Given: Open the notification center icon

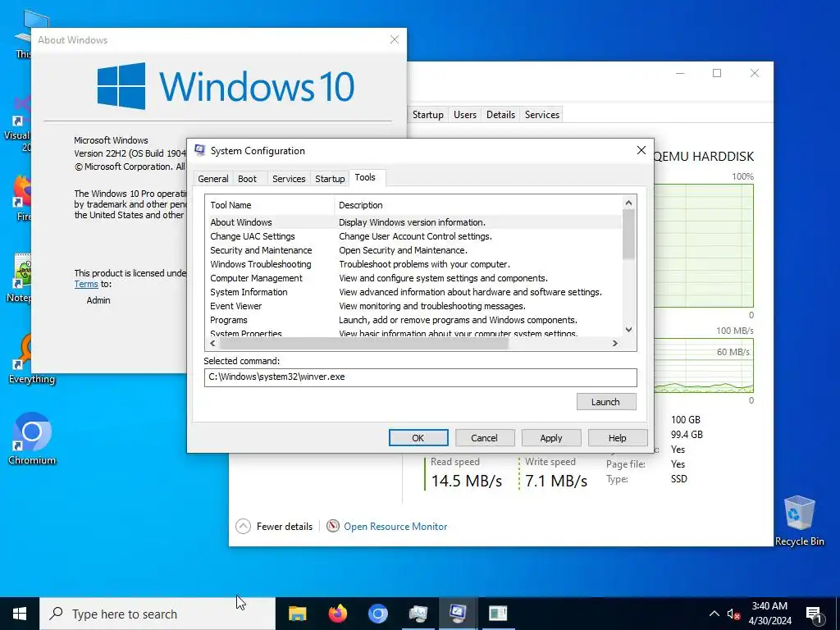Looking at the screenshot, I should tap(814, 614).
